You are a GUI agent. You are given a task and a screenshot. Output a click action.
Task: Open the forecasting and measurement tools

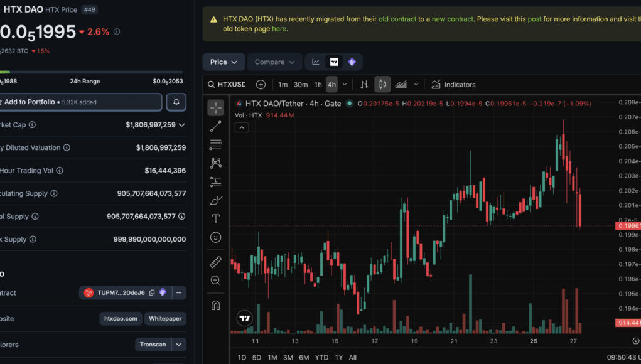coord(215,182)
